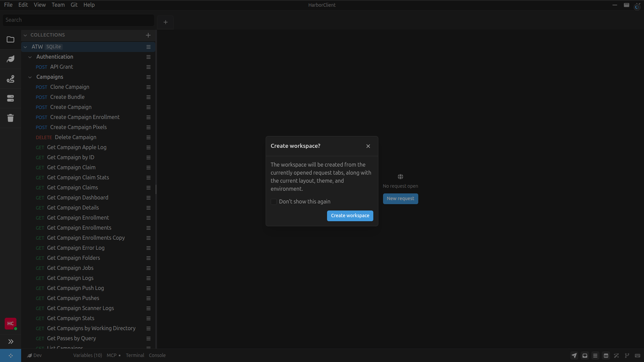
Task: Open the Dev environment selector
Action: point(34,355)
